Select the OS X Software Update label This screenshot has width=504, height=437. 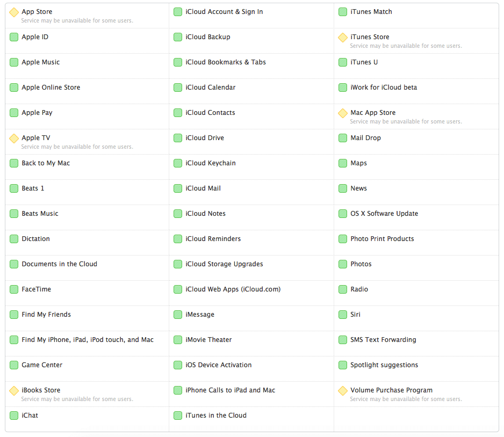(x=384, y=214)
